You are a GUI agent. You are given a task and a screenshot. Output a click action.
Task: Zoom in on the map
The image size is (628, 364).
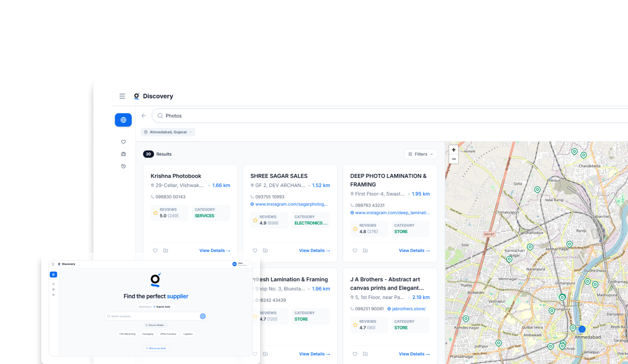tap(454, 150)
